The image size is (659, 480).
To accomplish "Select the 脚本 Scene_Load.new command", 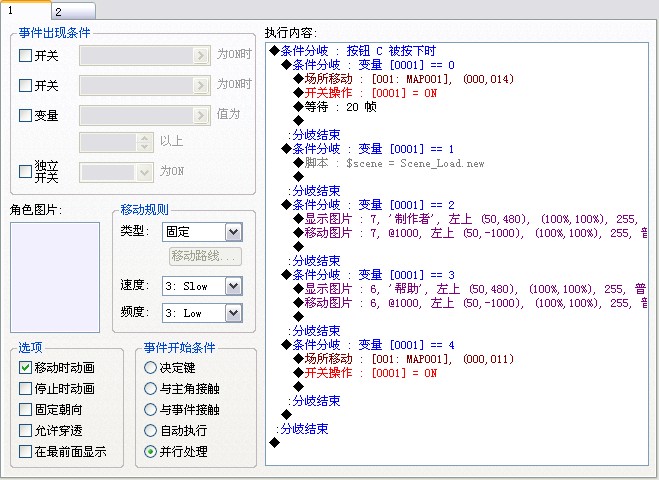I will tap(389, 163).
